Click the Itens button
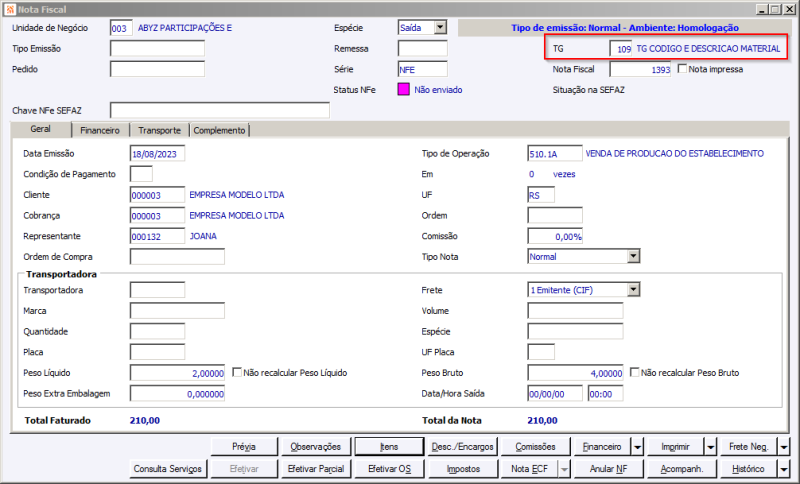800x484 pixels. (389, 447)
